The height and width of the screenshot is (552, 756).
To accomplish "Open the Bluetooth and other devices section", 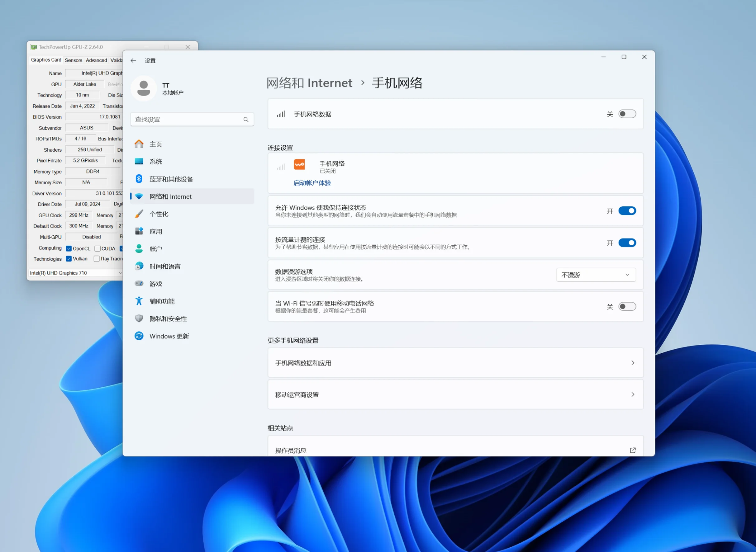I will [171, 179].
